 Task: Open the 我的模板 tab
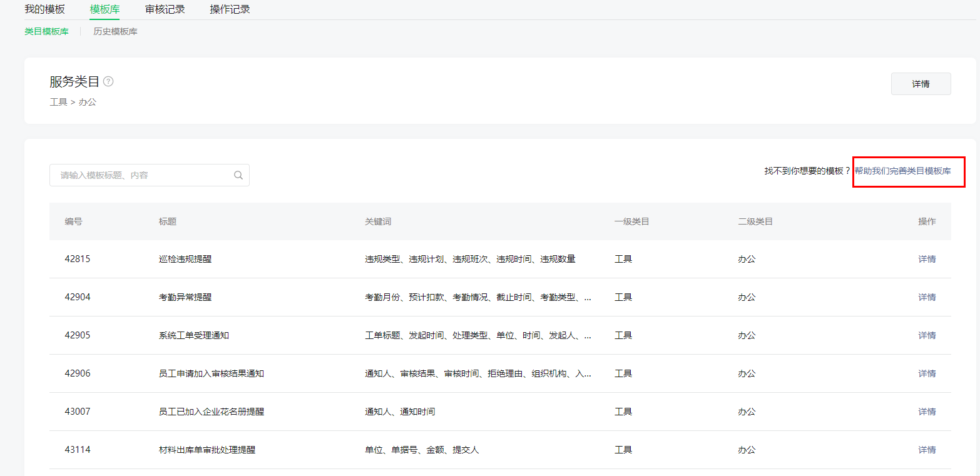(44, 9)
